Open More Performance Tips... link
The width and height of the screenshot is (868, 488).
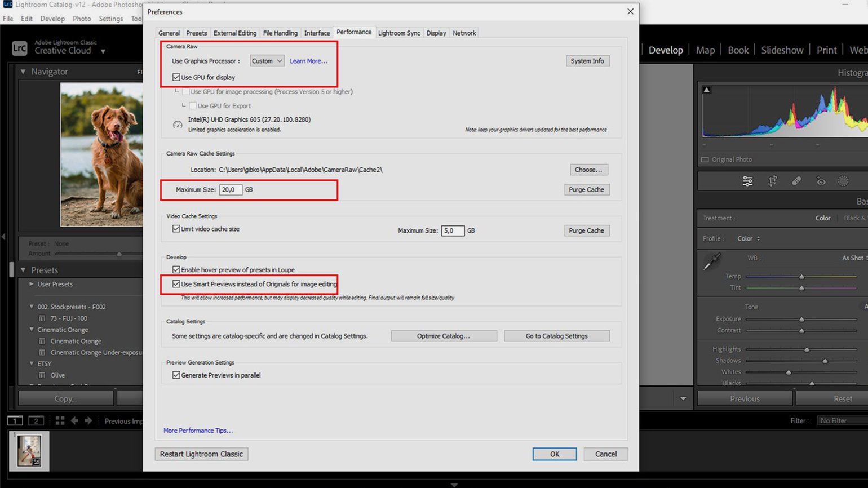(198, 431)
